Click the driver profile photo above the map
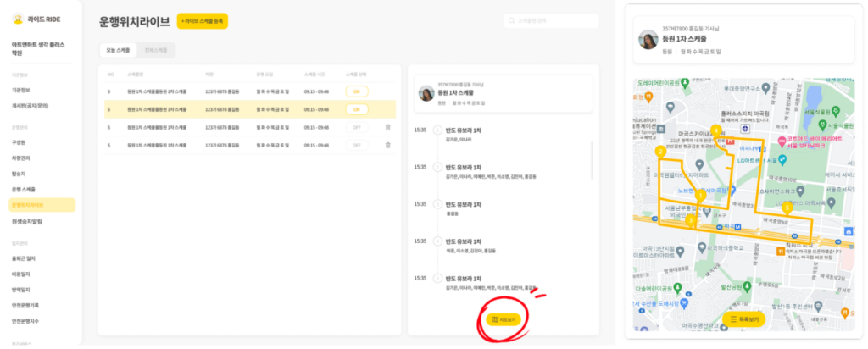 pyautogui.click(x=648, y=40)
